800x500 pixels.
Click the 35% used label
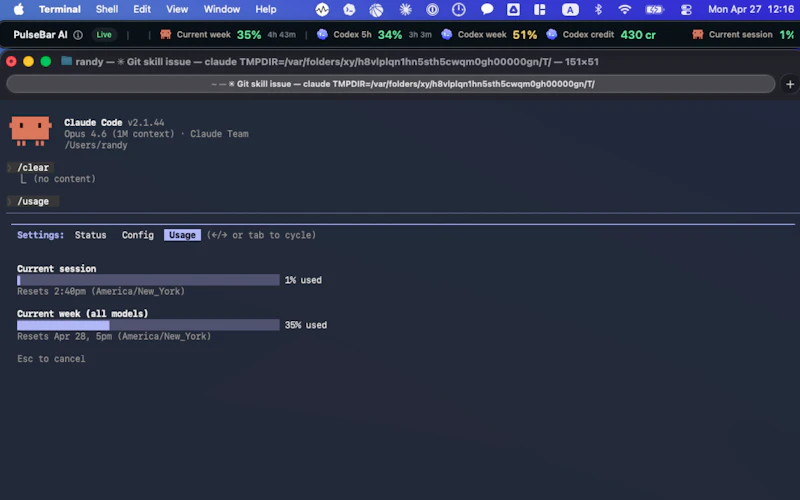click(306, 324)
